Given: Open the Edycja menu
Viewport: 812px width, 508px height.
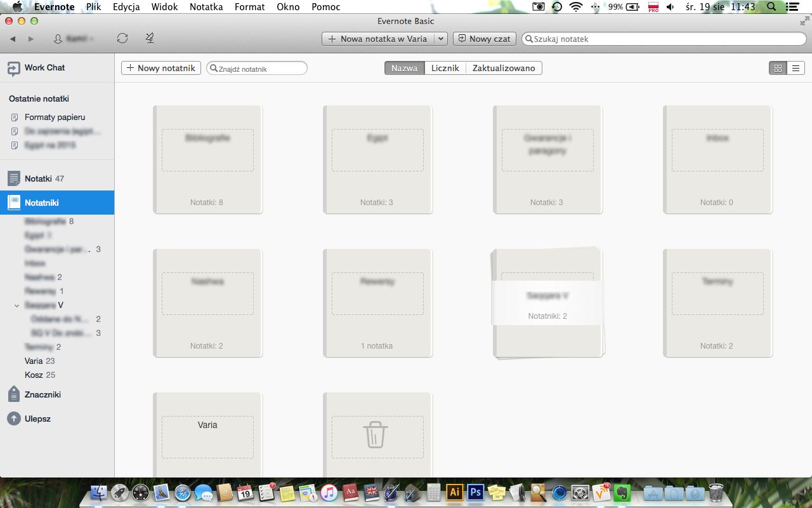Looking at the screenshot, I should 126,7.
